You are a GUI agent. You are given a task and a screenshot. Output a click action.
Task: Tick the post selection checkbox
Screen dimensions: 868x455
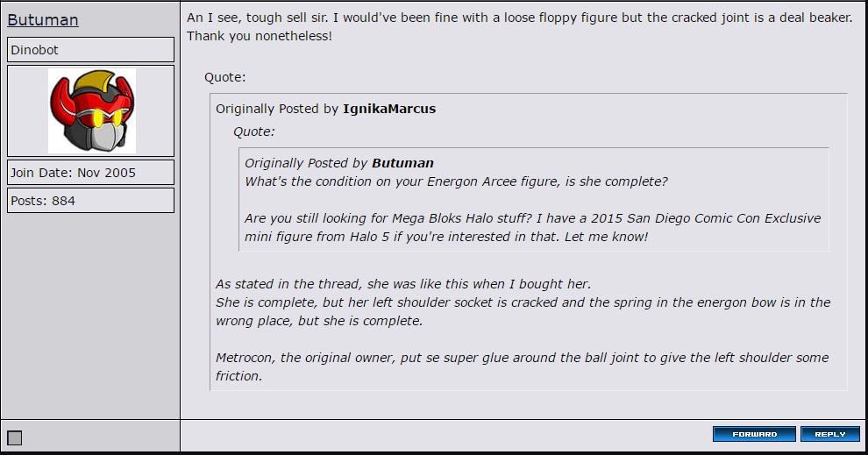15,437
